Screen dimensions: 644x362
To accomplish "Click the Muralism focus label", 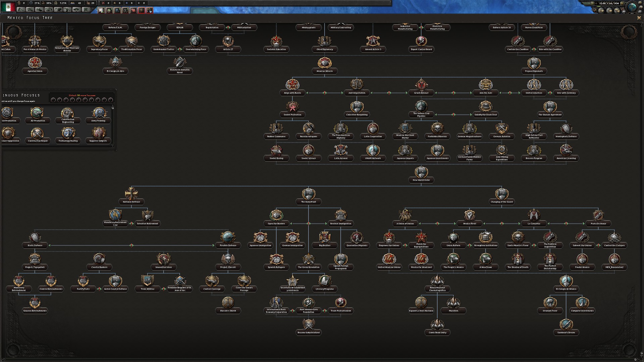I will pyautogui.click(x=453, y=311).
